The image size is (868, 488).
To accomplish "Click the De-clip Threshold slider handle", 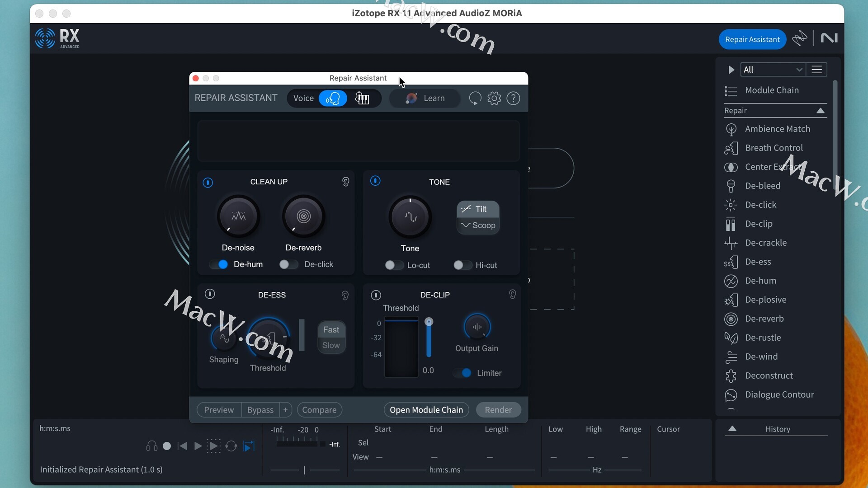I will (x=429, y=322).
